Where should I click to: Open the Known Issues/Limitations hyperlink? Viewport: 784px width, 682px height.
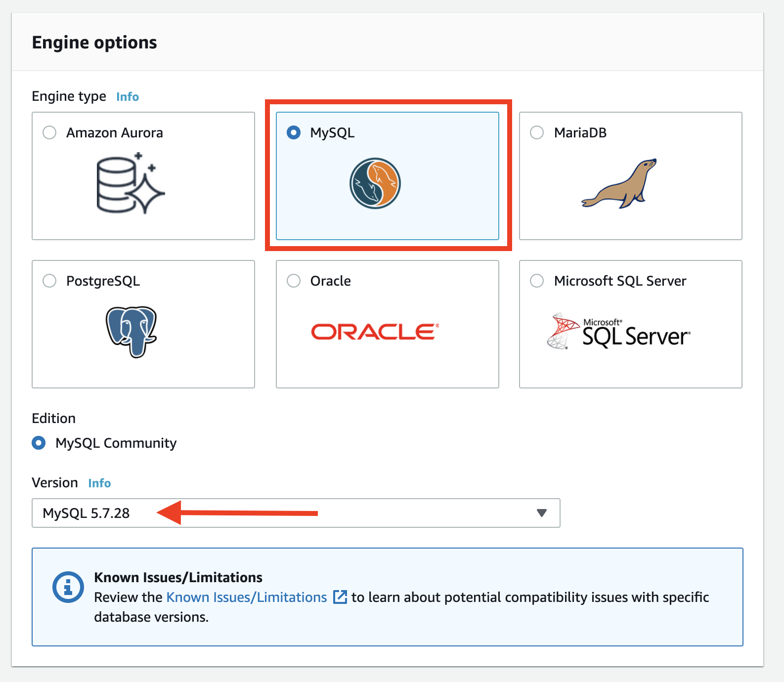pos(247,597)
